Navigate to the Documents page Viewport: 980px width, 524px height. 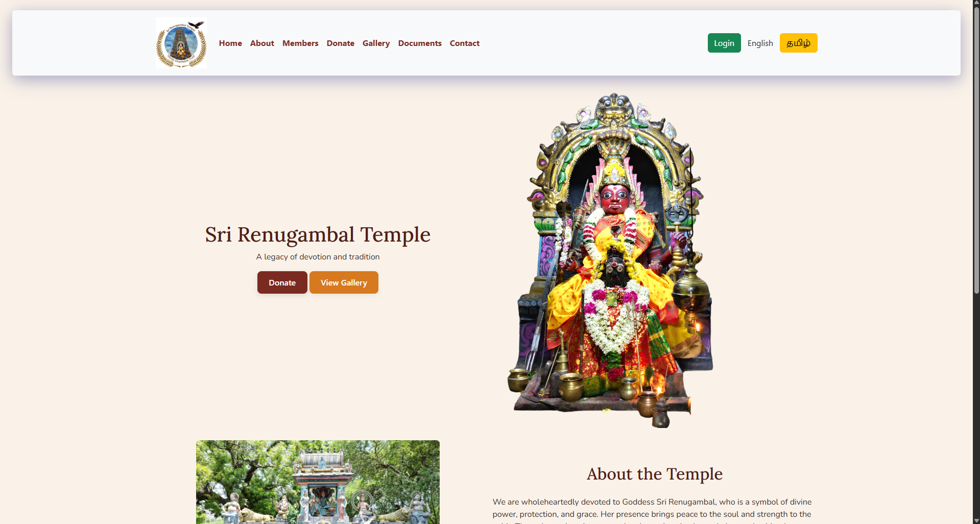click(x=420, y=43)
